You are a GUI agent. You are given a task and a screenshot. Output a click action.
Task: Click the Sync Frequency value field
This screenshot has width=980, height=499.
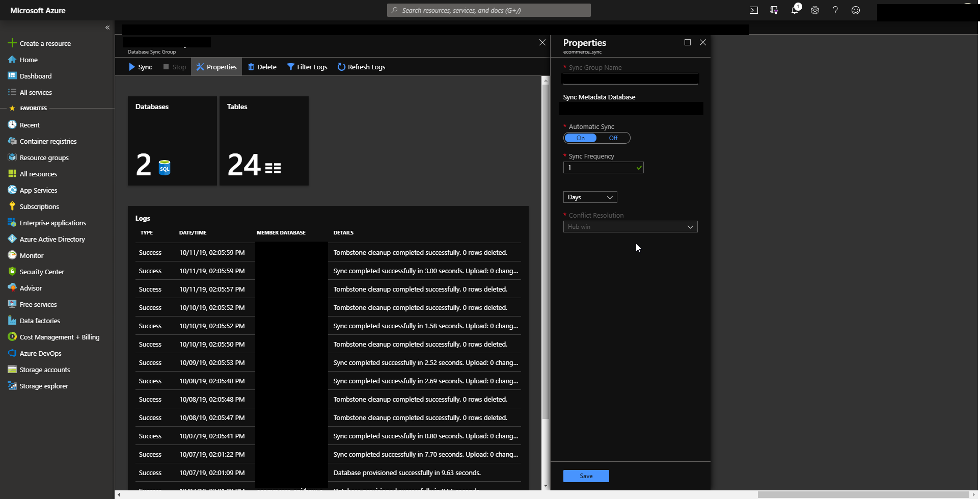tap(604, 168)
